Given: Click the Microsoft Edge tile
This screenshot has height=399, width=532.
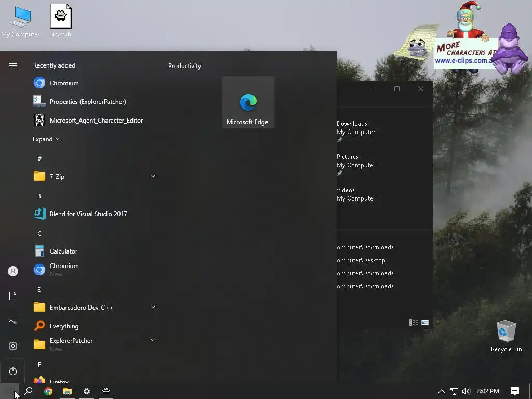Looking at the screenshot, I should (x=248, y=102).
